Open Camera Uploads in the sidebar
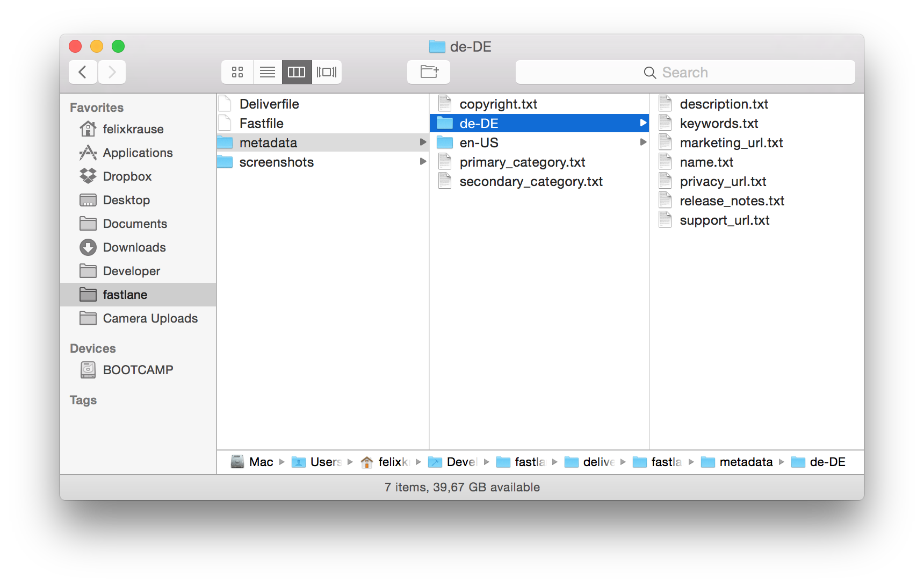 click(x=138, y=318)
